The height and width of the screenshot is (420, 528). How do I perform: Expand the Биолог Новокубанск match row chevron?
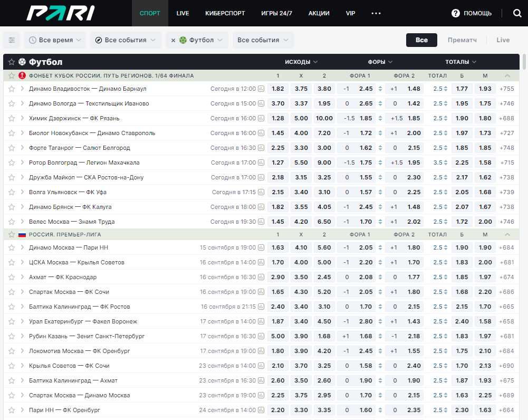[22, 133]
